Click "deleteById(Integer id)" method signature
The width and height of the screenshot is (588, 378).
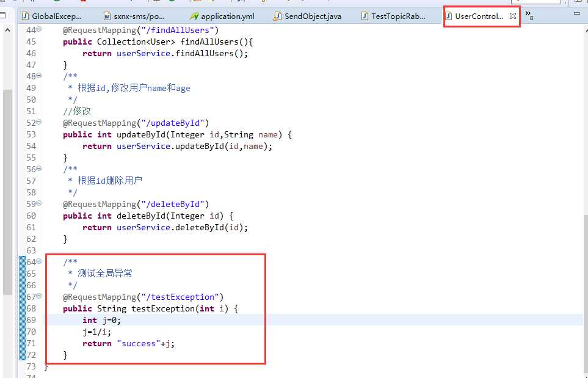pos(170,216)
